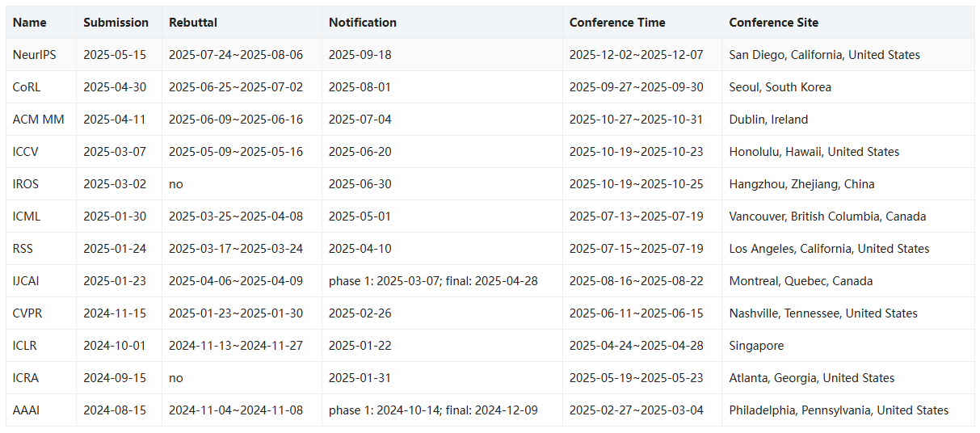Select the CoRL conference site cell, Seoul
The height and width of the screenshot is (433, 980).
tap(780, 87)
